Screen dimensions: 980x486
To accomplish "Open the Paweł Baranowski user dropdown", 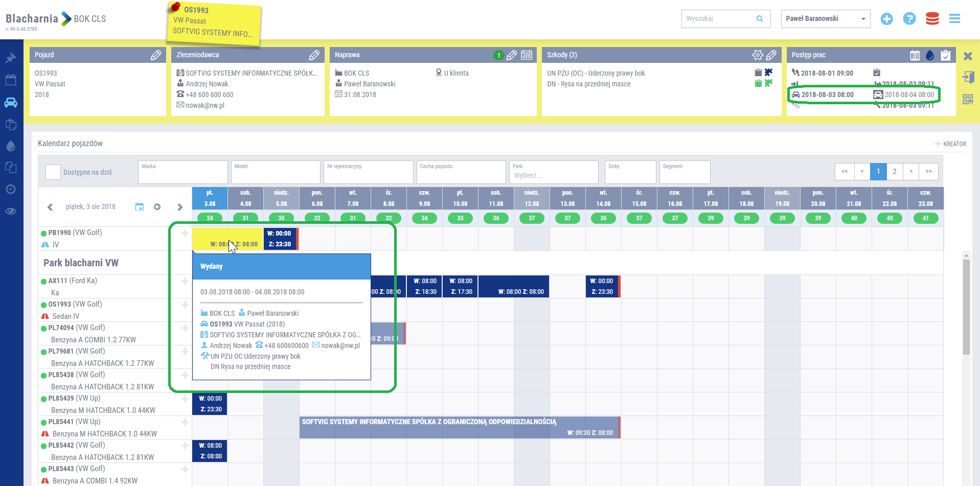I will click(x=825, y=19).
